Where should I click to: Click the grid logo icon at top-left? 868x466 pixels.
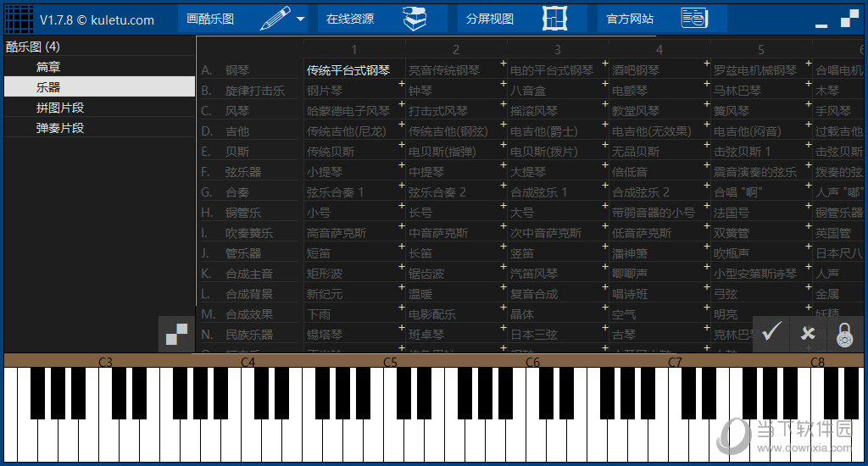point(19,19)
